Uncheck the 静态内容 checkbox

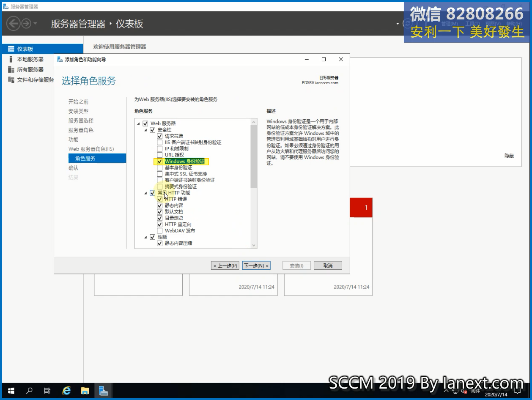point(160,205)
